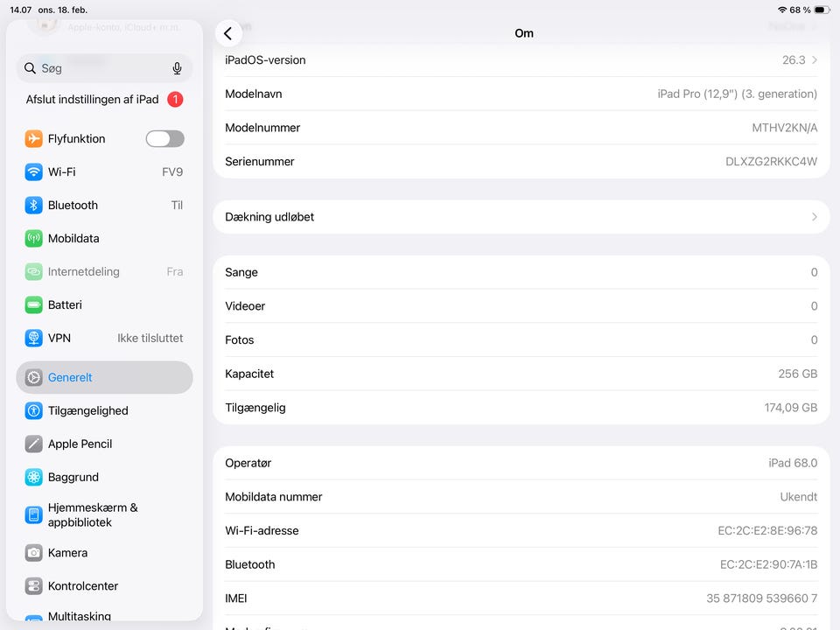Open Mobildata settings menu item
This screenshot has height=630, width=840.
point(104,238)
